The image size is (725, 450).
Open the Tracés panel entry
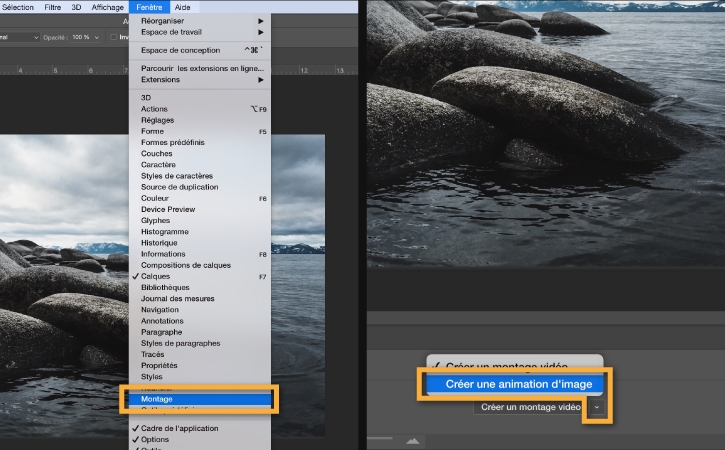point(200,354)
